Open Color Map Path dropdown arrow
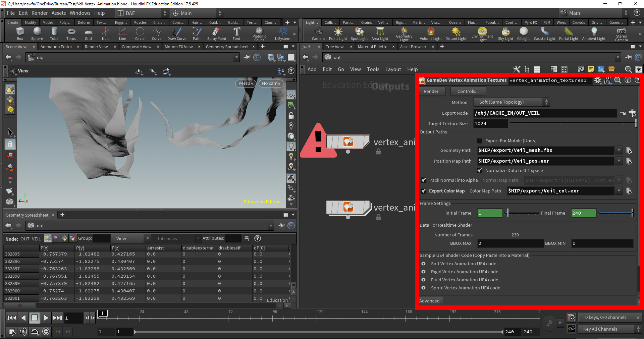644x339 pixels. [619, 191]
